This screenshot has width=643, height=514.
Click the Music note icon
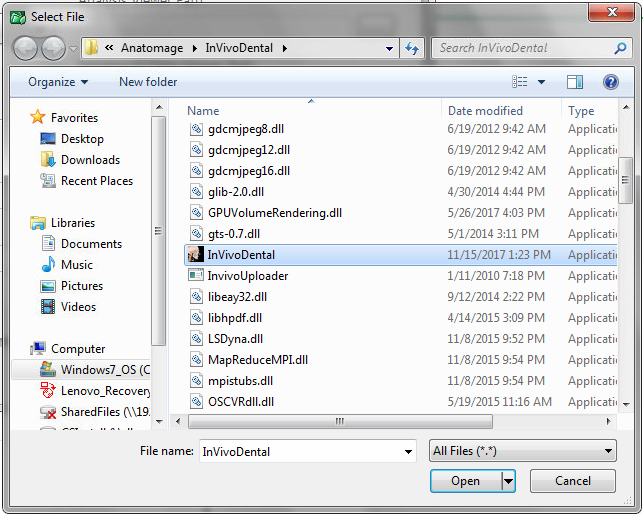48,264
